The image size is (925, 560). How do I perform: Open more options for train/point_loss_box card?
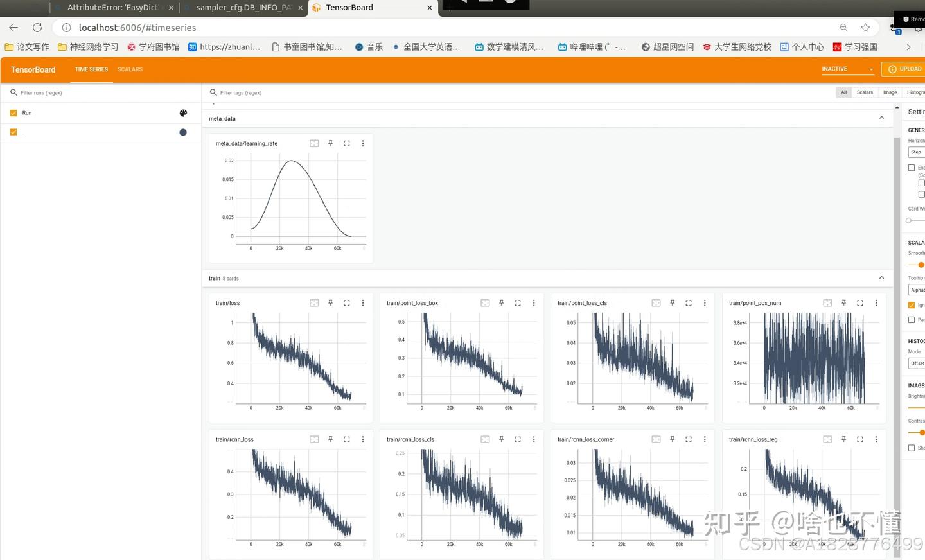534,303
